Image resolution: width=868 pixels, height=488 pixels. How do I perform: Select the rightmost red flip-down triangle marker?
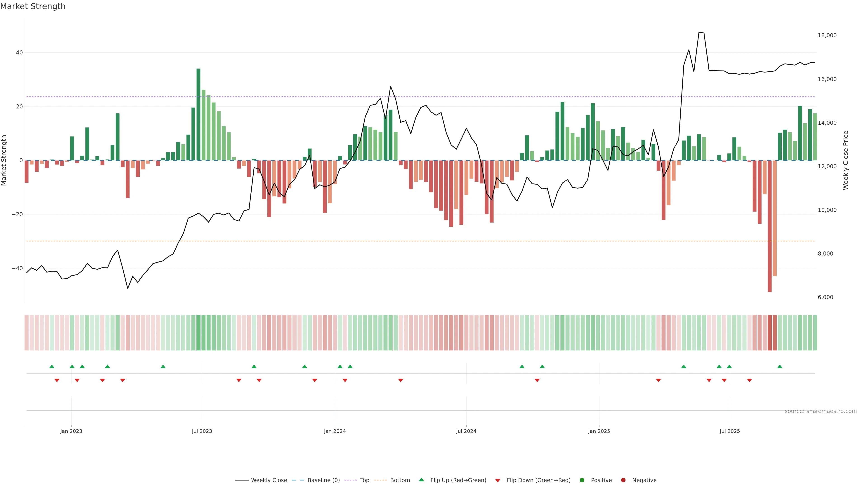click(x=749, y=380)
